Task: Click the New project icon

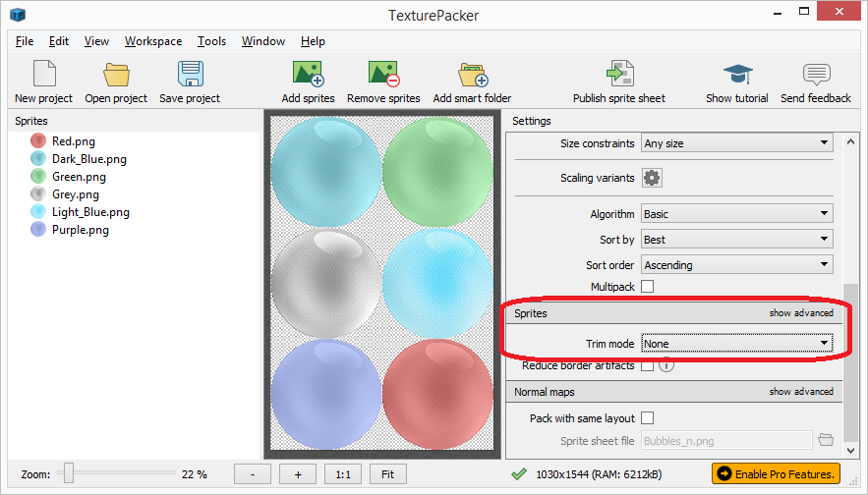Action: [44, 74]
